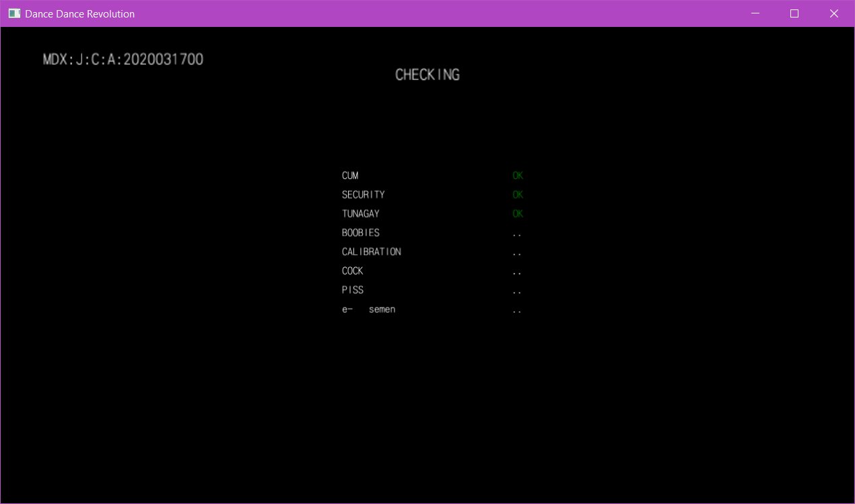Click the Dance Dance Revolution title text
855x504 pixels.
coord(79,13)
